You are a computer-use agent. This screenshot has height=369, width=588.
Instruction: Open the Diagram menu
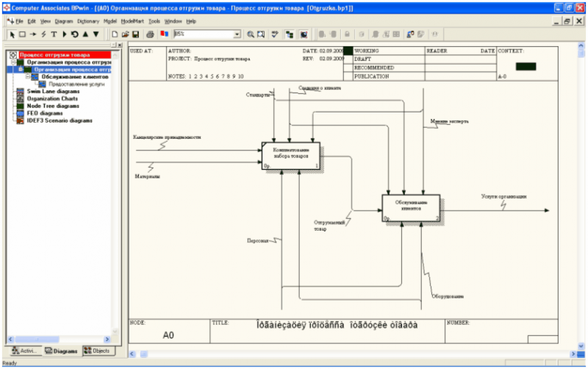click(x=64, y=21)
